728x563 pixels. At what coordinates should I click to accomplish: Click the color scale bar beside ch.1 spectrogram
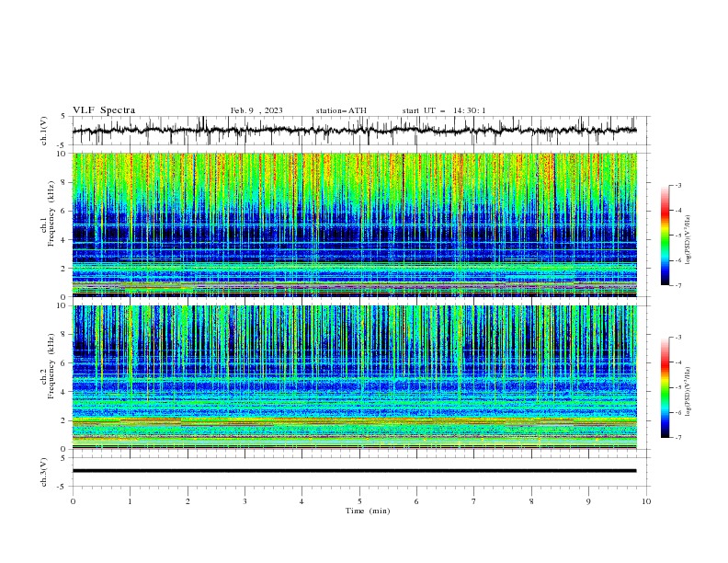[665, 236]
